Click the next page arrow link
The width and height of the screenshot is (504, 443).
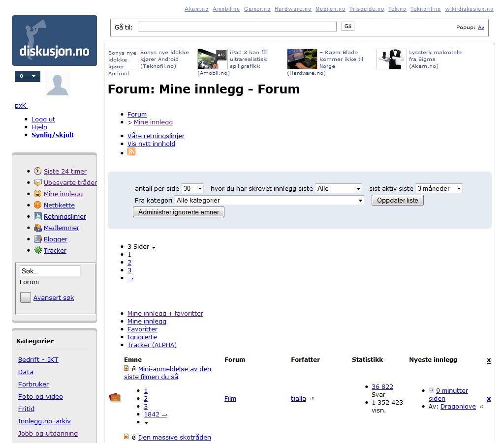pyautogui.click(x=130, y=278)
